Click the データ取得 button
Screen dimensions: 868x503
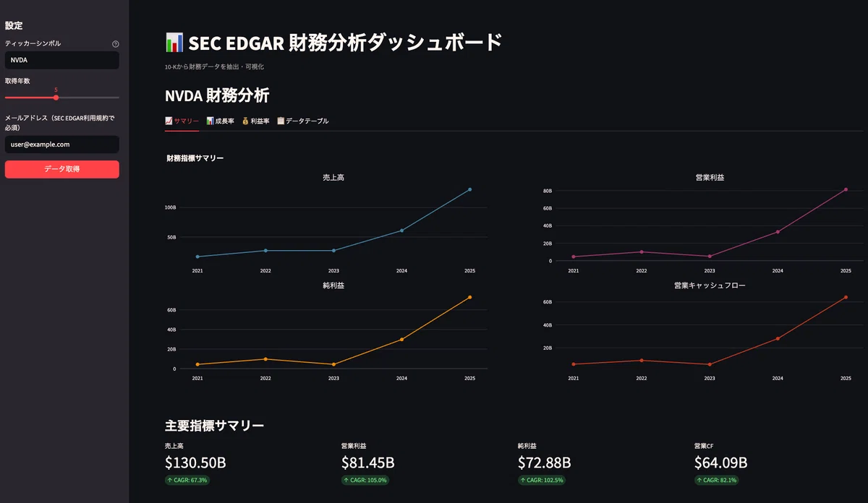62,169
